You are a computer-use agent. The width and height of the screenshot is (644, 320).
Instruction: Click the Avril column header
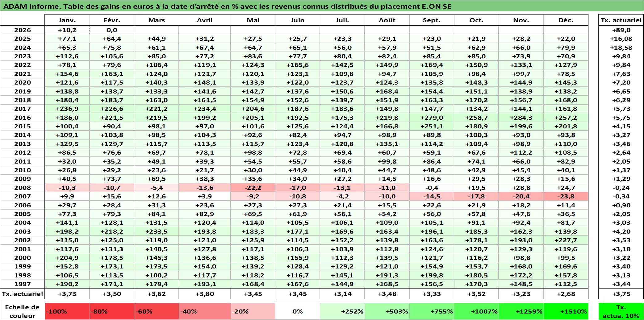(x=205, y=20)
